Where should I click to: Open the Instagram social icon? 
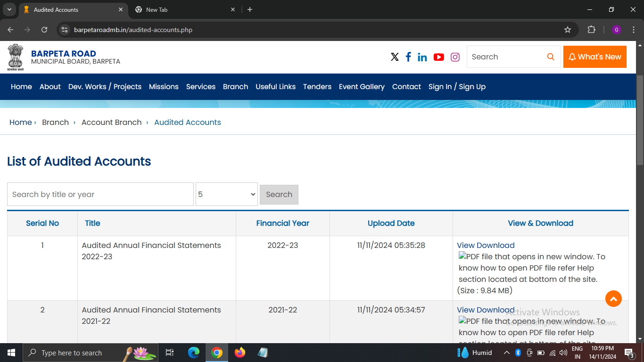point(455,57)
